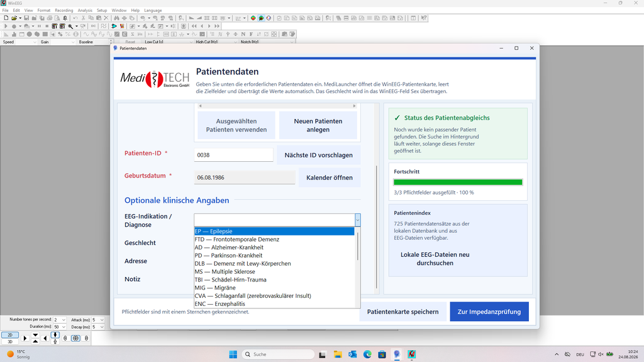Viewport: 644px width, 362px height.
Task: Click the Patienten-ID input field
Action: (x=233, y=155)
